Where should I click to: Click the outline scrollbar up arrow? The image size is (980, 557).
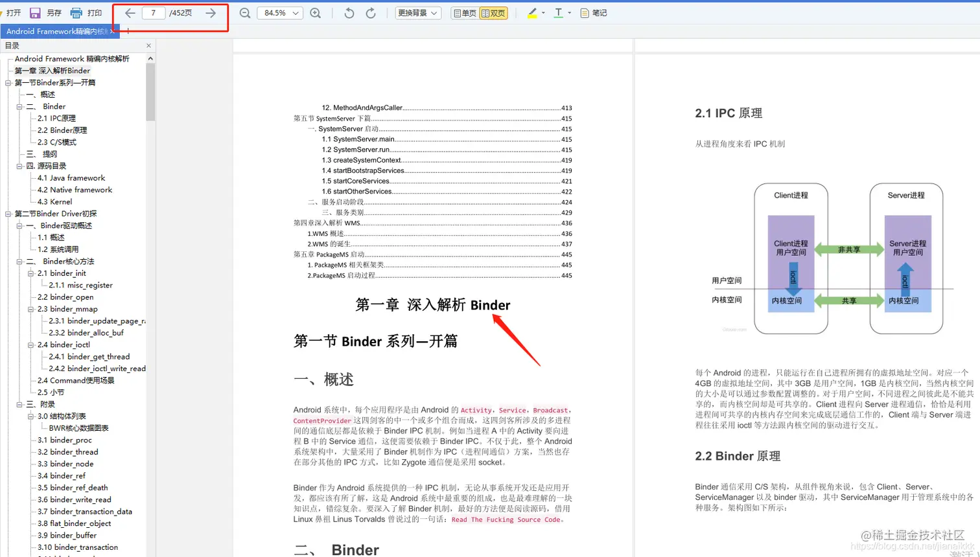(x=150, y=58)
